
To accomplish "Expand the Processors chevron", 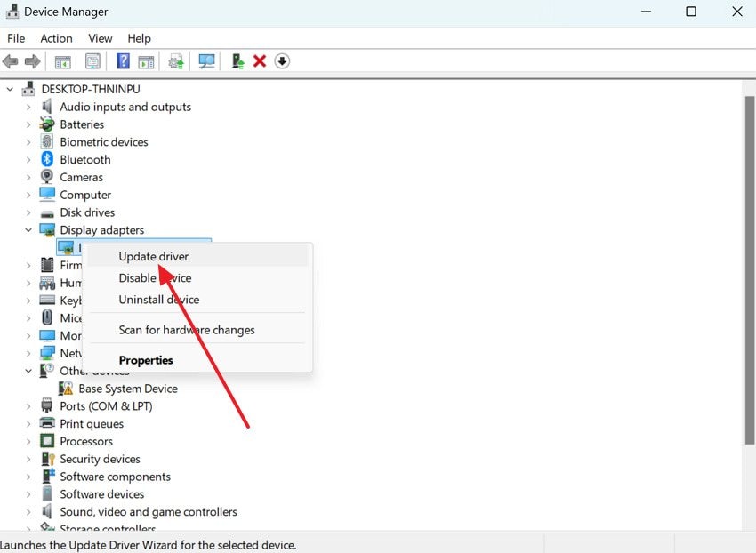I will (x=28, y=441).
